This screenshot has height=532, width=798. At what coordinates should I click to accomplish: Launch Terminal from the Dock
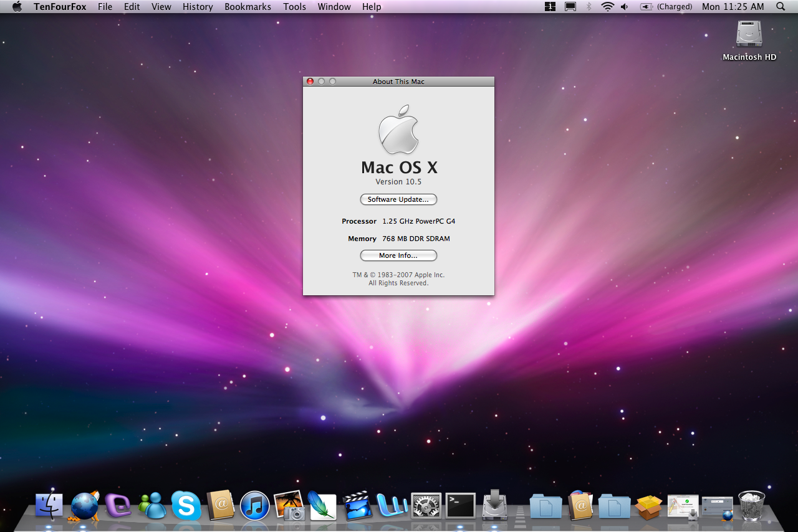461,505
